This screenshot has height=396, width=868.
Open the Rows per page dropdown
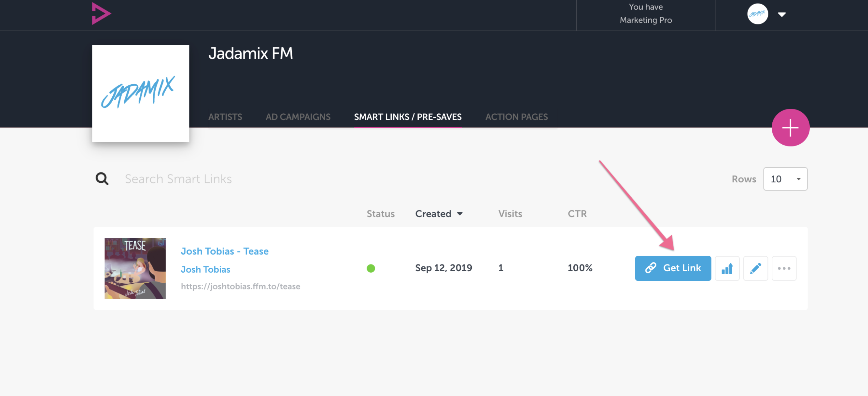[x=785, y=179]
